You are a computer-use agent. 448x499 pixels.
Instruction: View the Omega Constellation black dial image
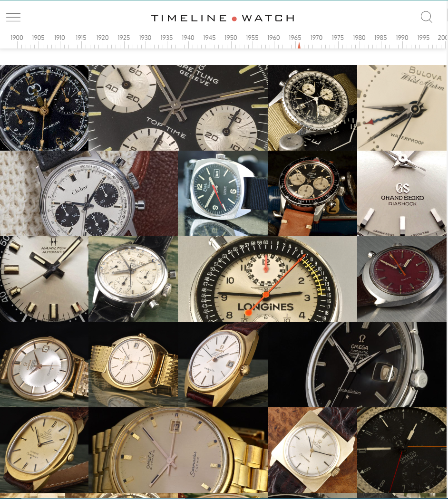[357, 365]
